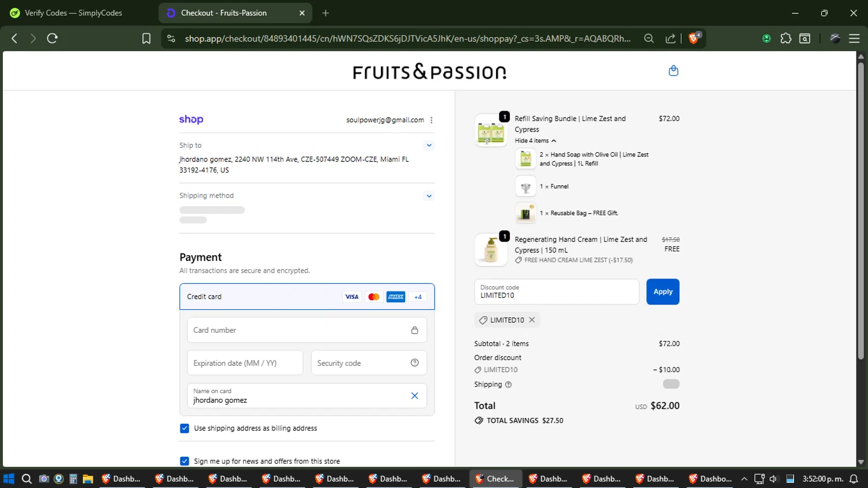Click FREE HAND CREAM LIME ZEST discount text

pyautogui.click(x=578, y=260)
